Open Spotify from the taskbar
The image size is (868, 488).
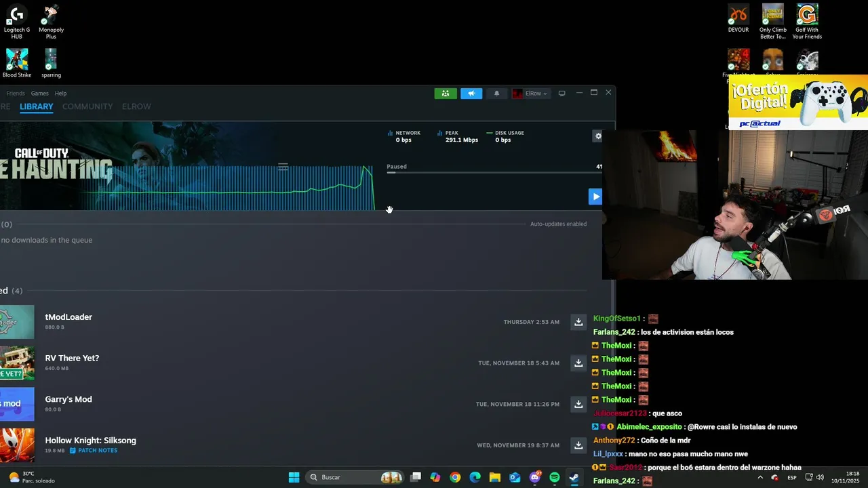(x=555, y=477)
